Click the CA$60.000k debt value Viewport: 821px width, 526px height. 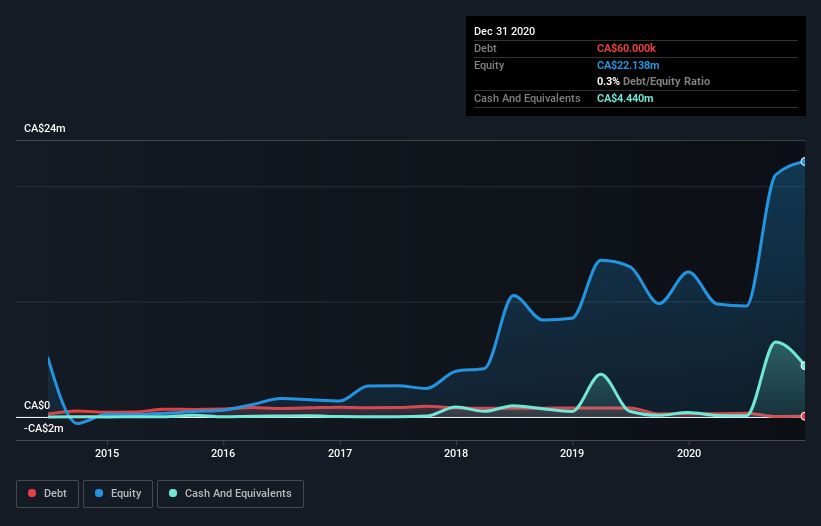(x=626, y=48)
